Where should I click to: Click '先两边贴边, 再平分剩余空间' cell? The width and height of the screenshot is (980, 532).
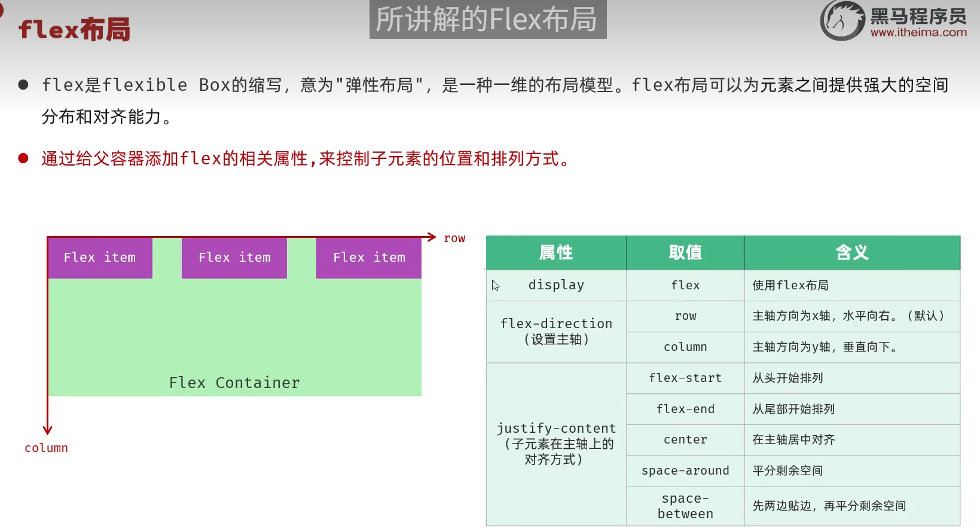click(x=852, y=506)
